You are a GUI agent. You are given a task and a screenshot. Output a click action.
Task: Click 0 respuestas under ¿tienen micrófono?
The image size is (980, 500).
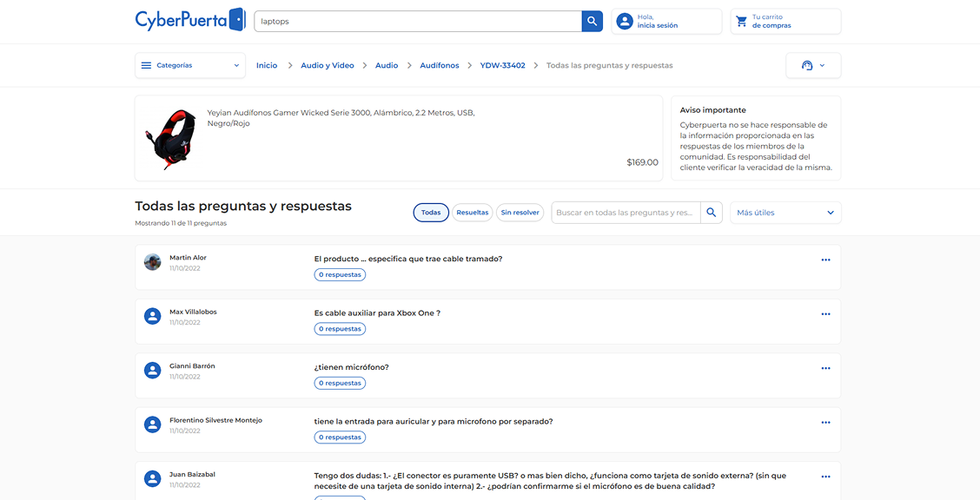point(340,383)
